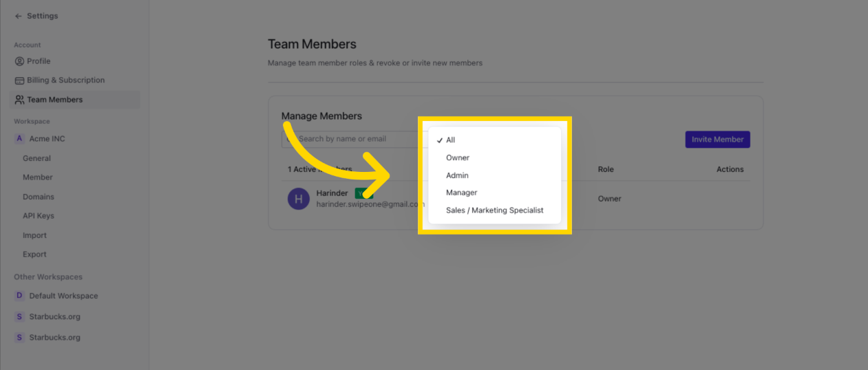Viewport: 868px width, 370px height.
Task: Click the Team Members people icon
Action: point(19,100)
